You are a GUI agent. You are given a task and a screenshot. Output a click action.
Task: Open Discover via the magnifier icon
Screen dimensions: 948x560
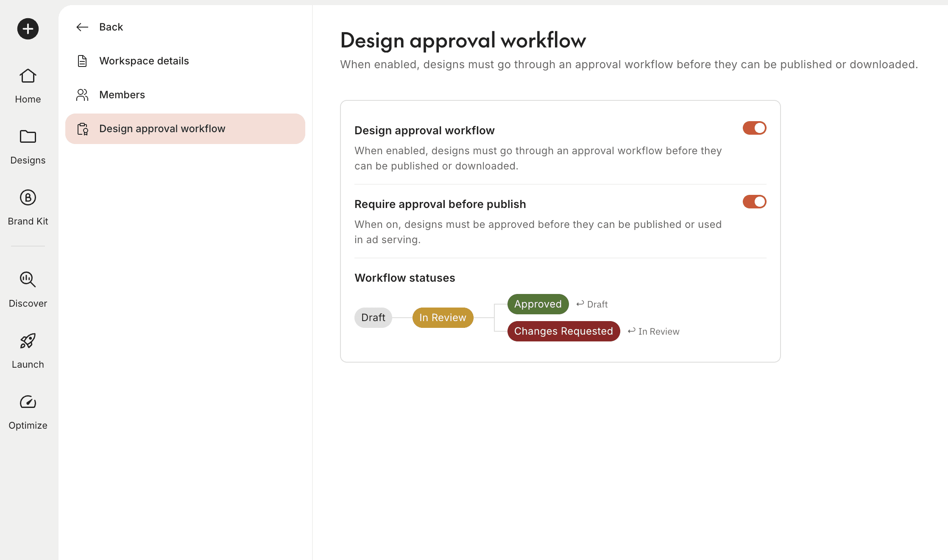[x=28, y=280]
